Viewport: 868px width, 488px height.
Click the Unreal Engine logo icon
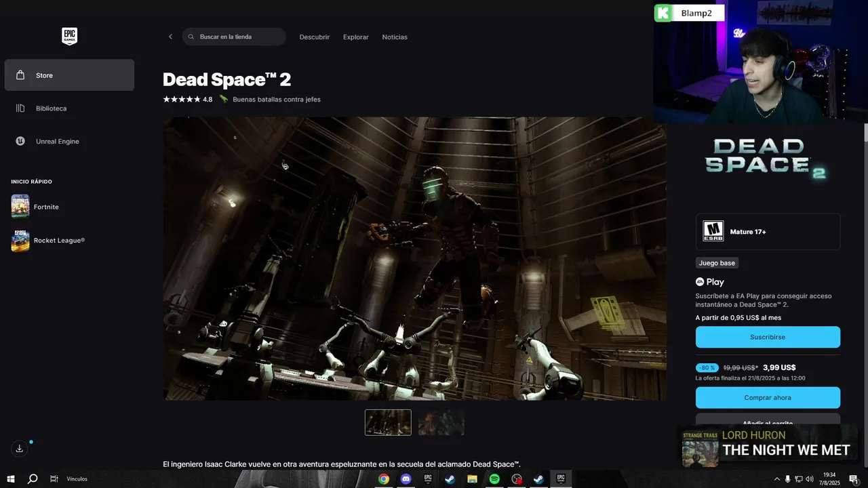[20, 141]
